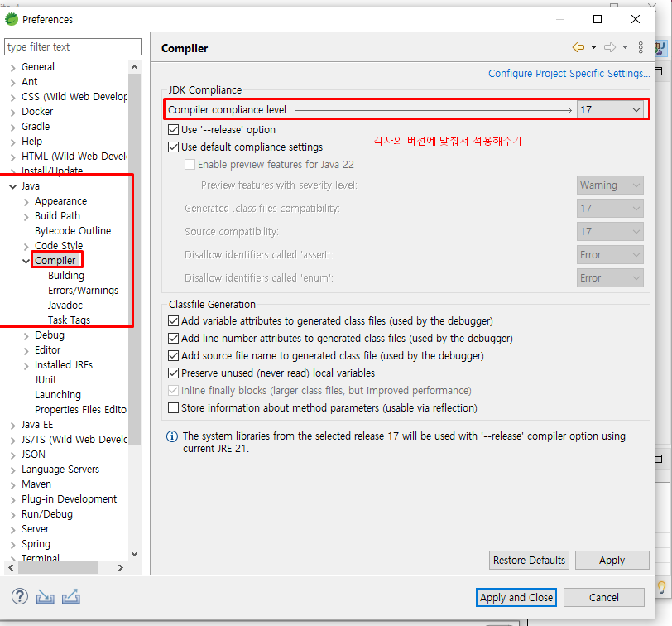Screen dimensions: 672x626
Task: Click the Apply button
Action: click(x=612, y=560)
